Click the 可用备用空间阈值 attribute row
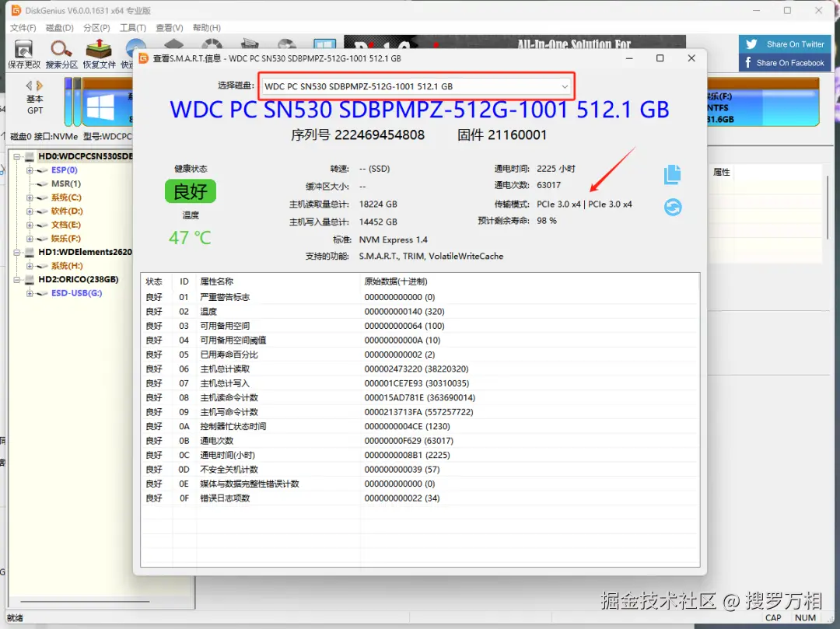 pos(420,341)
